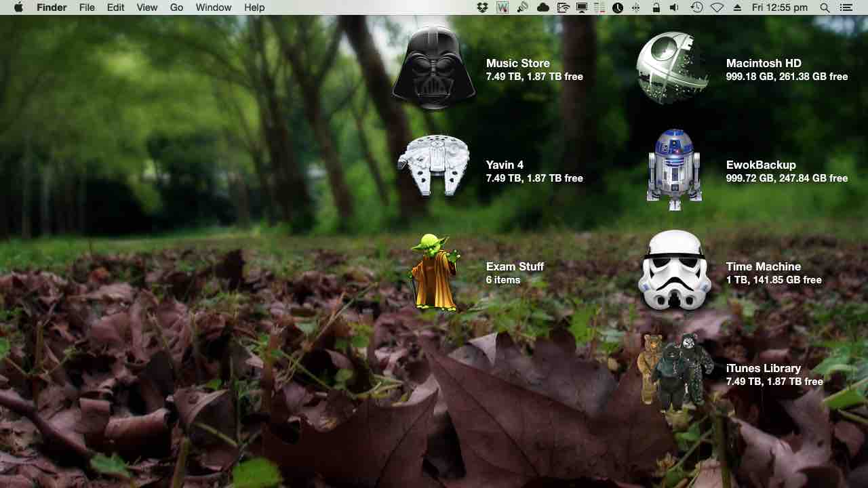The image size is (868, 488).
Task: Click the eject menu bar icon
Action: point(737,7)
